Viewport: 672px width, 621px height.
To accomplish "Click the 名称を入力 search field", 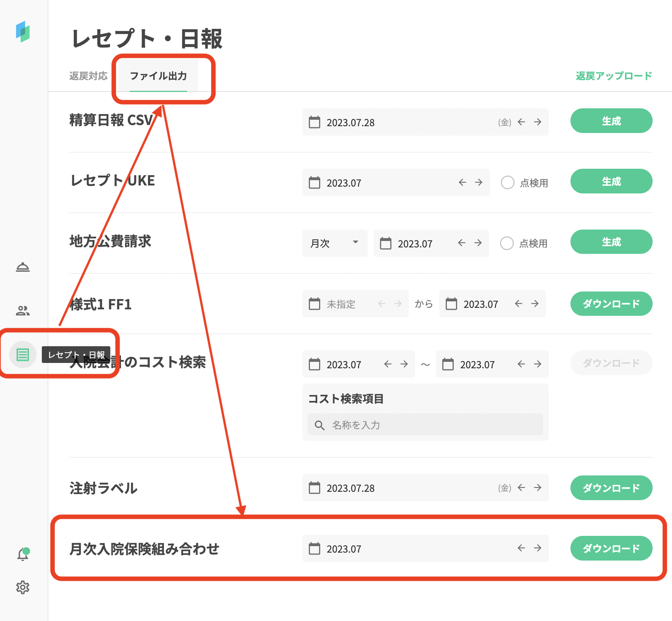I will [425, 425].
